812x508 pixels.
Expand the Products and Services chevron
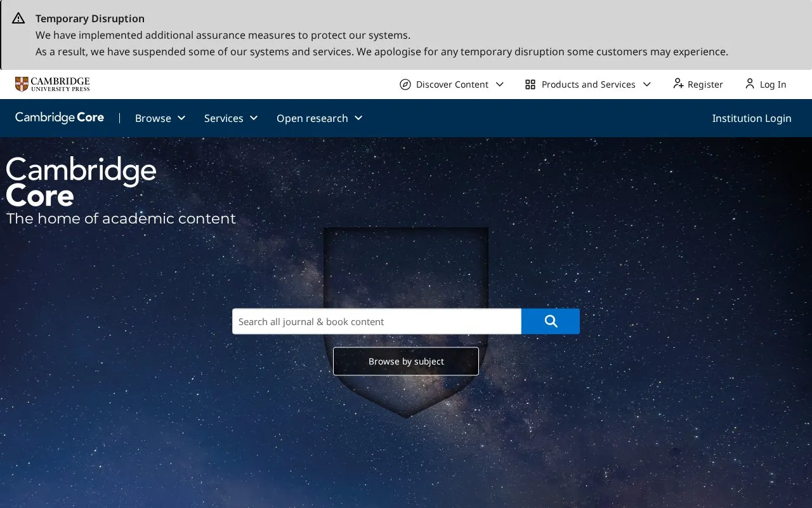point(647,84)
